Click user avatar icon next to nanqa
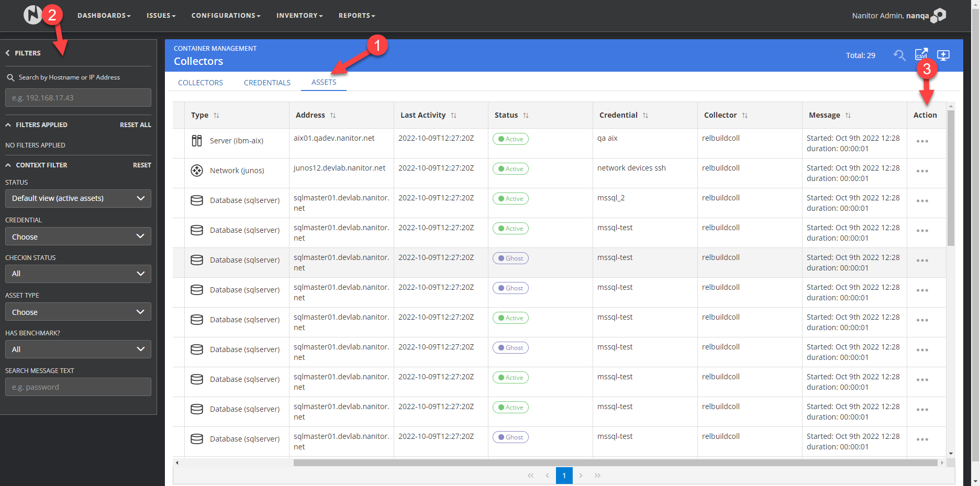 (939, 16)
